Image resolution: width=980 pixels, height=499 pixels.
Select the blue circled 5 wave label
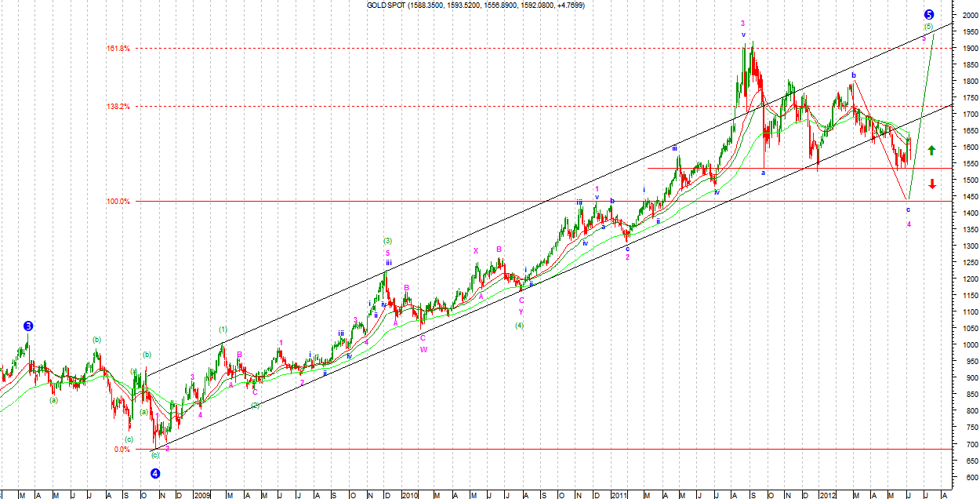[928, 14]
